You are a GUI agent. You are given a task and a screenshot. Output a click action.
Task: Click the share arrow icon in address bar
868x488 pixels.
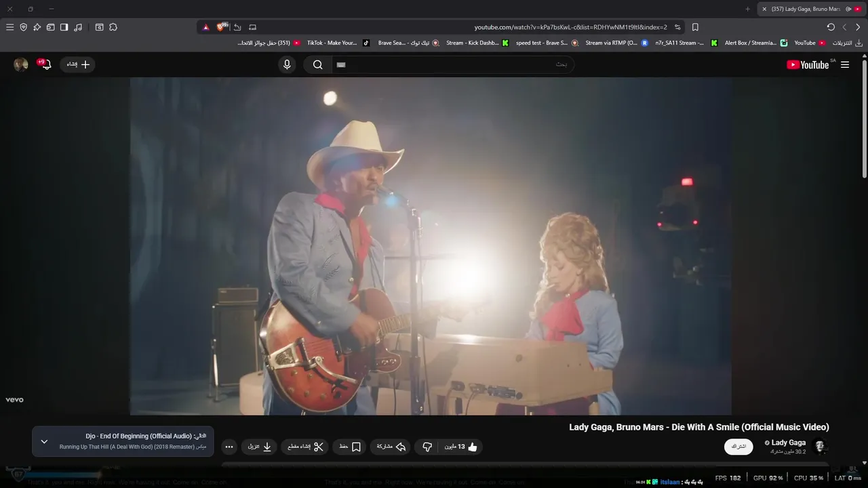pos(237,27)
